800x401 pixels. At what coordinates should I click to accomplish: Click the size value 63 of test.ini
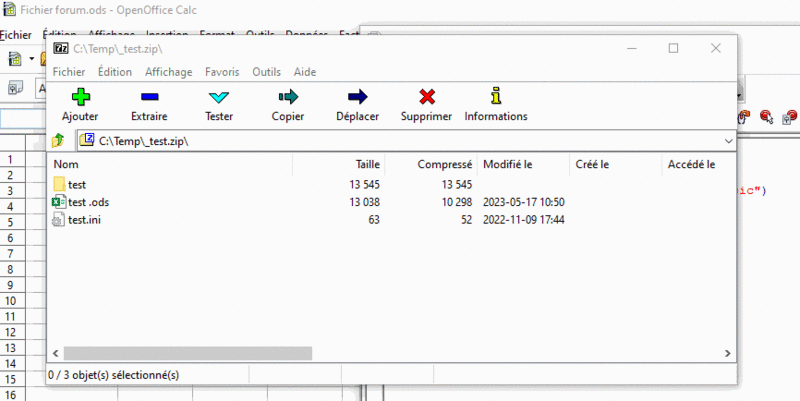(373, 220)
